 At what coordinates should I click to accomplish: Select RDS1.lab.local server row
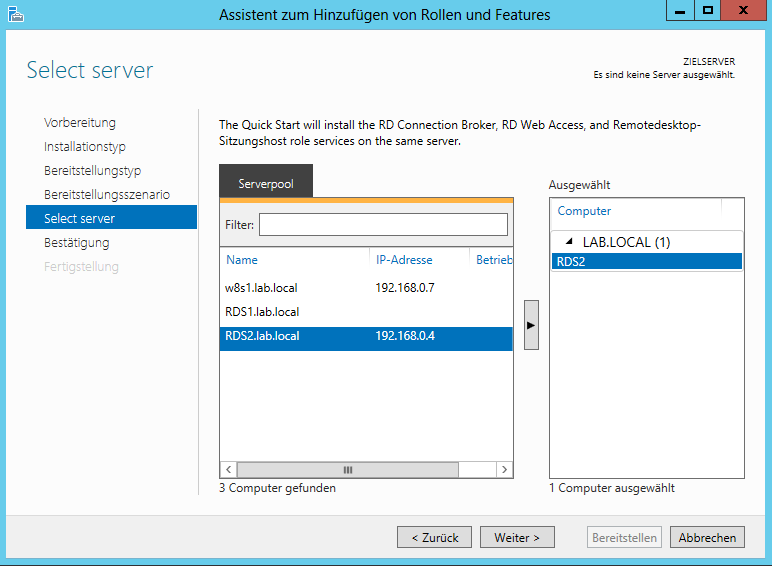(262, 312)
